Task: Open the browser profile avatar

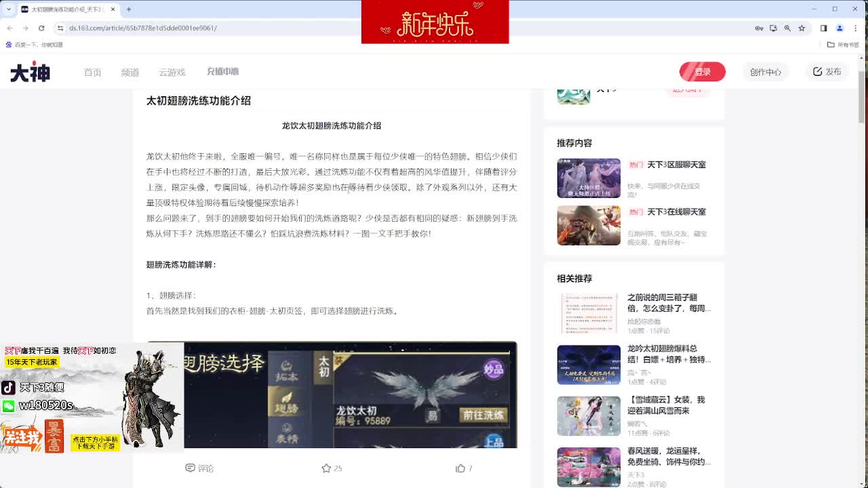Action: coord(840,28)
